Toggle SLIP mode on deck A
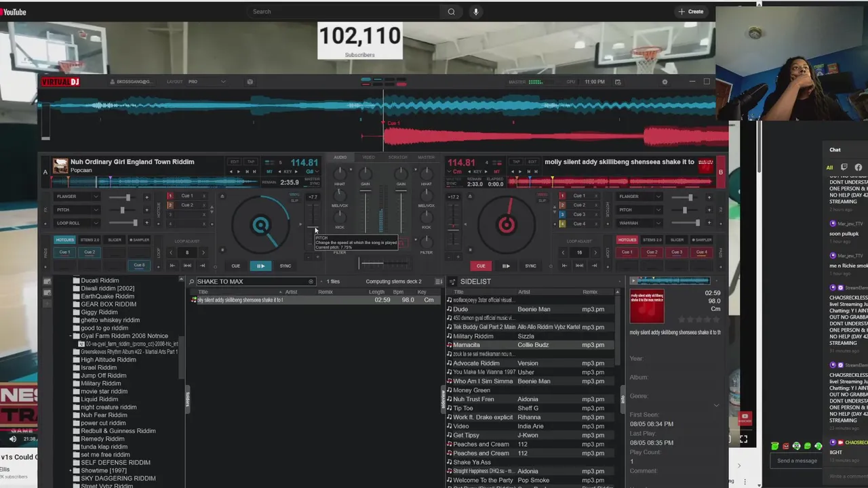Viewport: 868px width, 488px height. [x=294, y=201]
